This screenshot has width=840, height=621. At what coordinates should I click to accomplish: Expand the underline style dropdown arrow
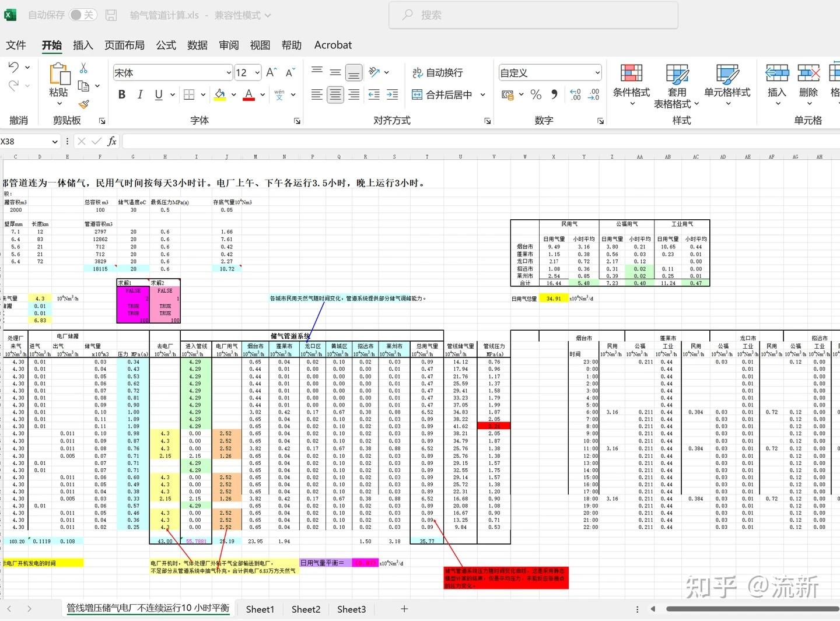click(x=173, y=94)
